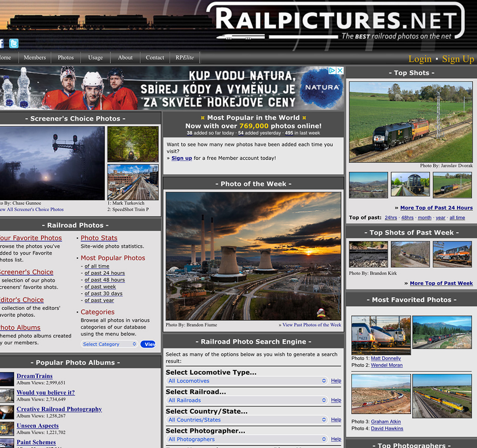Image resolution: width=477 pixels, height=448 pixels.
Task: Open the About menu item
Action: click(x=125, y=58)
